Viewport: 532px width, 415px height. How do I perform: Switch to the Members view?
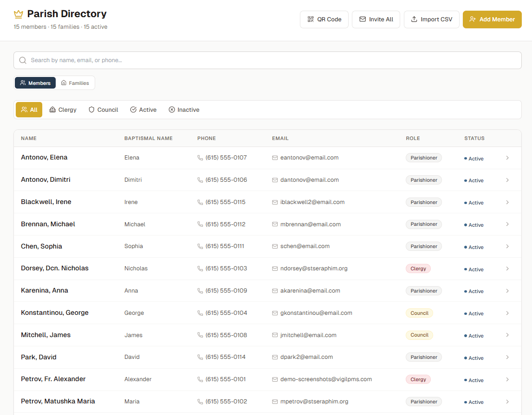coord(35,83)
